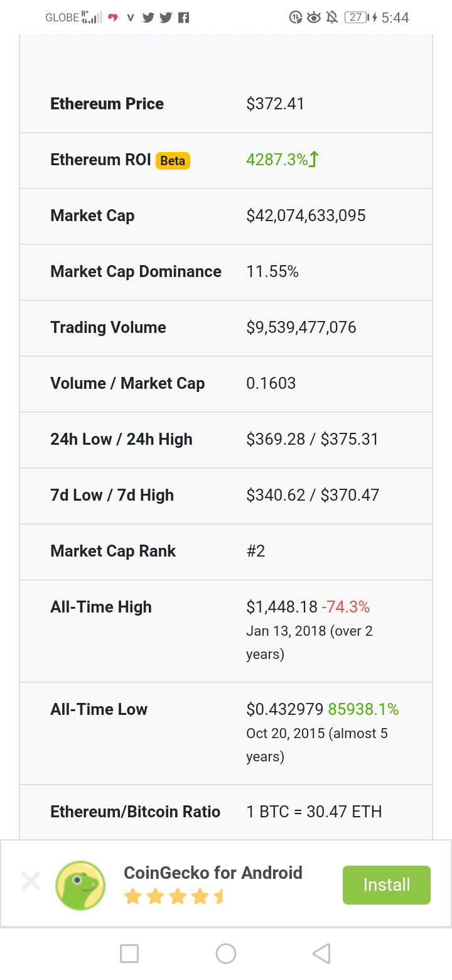Tap the star rating in the banner
Screen dimensions: 452x980
tap(174, 896)
